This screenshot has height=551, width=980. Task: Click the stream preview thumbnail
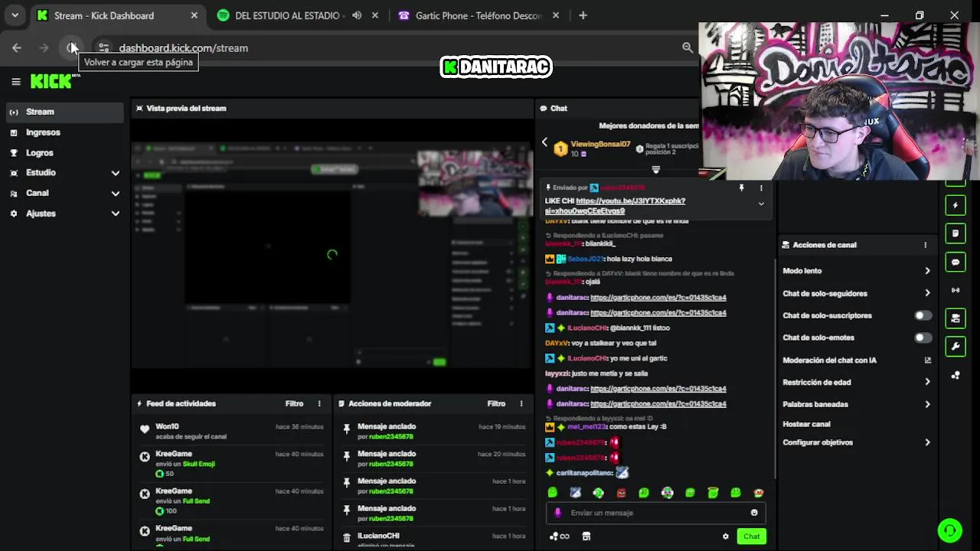pos(332,255)
